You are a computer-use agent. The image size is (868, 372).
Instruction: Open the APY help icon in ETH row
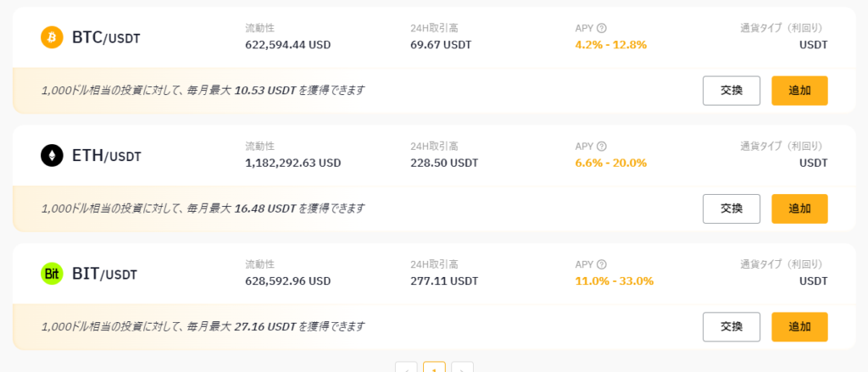(602, 146)
